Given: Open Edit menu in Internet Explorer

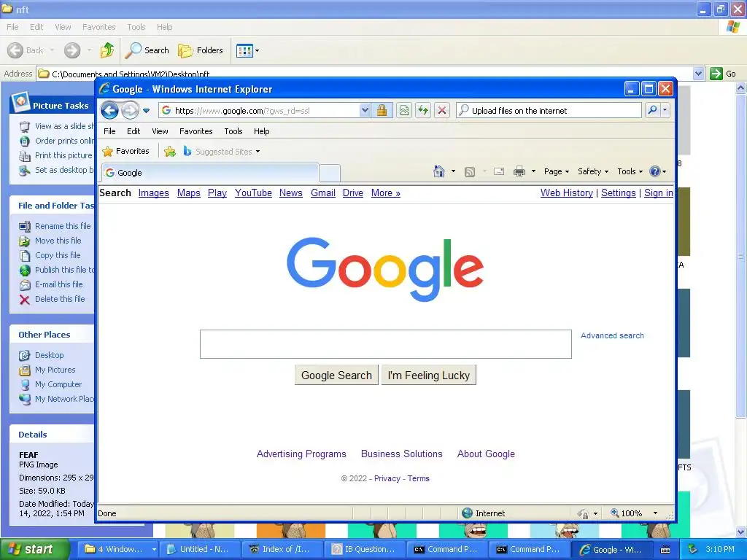Looking at the screenshot, I should coord(133,131).
